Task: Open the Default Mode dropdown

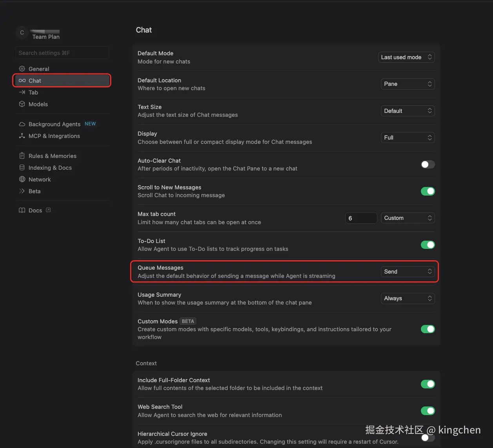Action: pos(406,57)
